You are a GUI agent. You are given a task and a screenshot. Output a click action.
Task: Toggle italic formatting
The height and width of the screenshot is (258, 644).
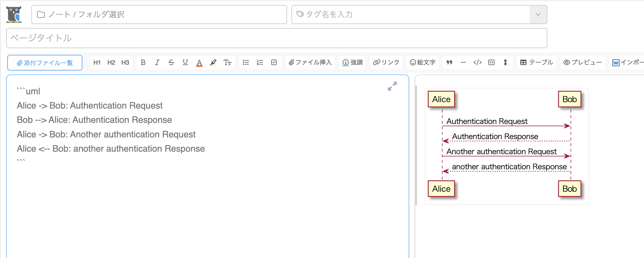tap(157, 62)
